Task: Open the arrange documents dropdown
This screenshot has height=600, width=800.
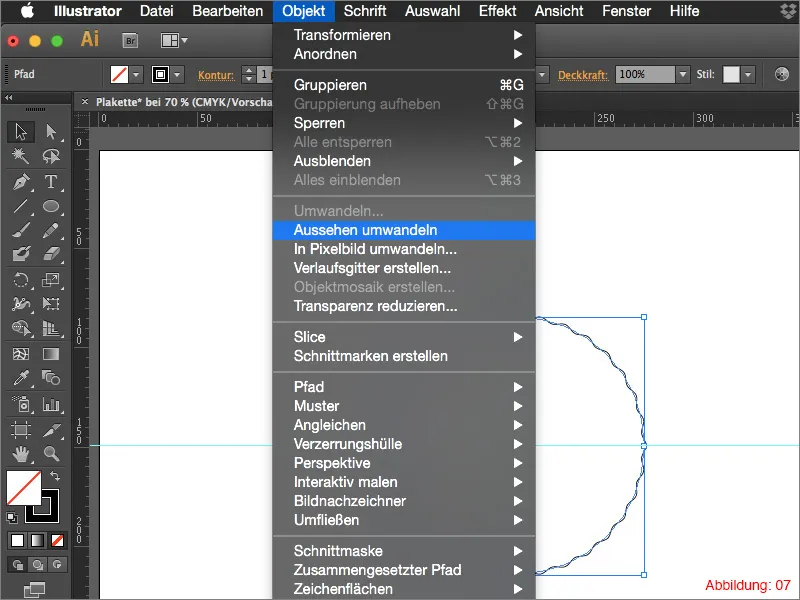Action: coord(174,40)
